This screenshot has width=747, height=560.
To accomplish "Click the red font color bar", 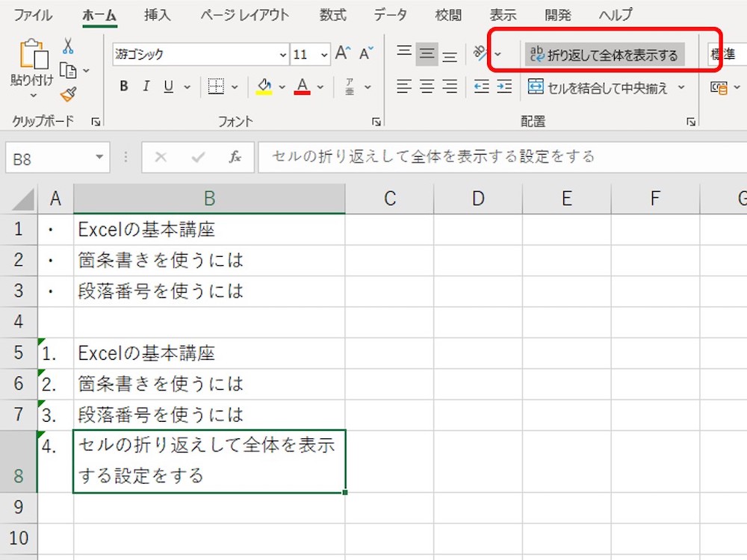I will [x=303, y=93].
